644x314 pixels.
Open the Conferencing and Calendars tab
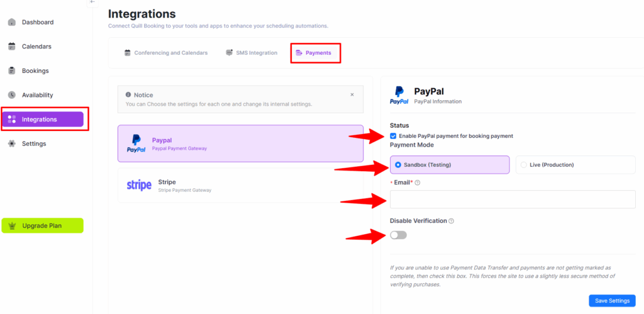coord(165,53)
